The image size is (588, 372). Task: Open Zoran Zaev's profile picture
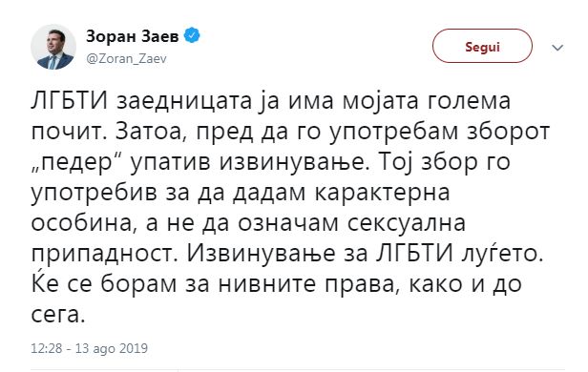pos(53,47)
